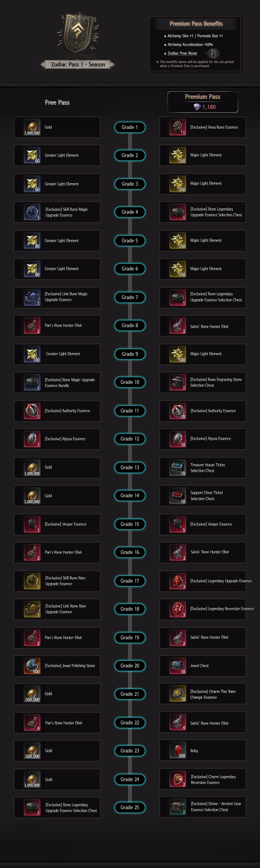The image size is (260, 868).
Task: Click the Grade 1 badge
Action: (129, 127)
